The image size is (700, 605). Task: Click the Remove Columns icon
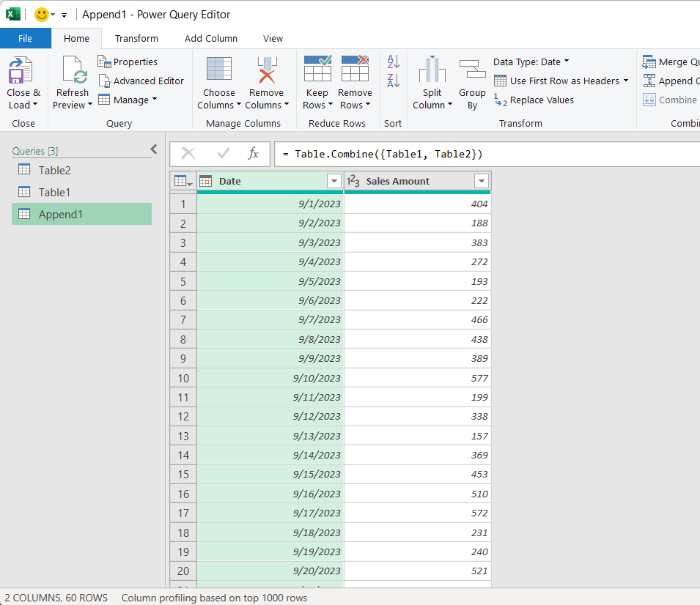pyautogui.click(x=266, y=71)
